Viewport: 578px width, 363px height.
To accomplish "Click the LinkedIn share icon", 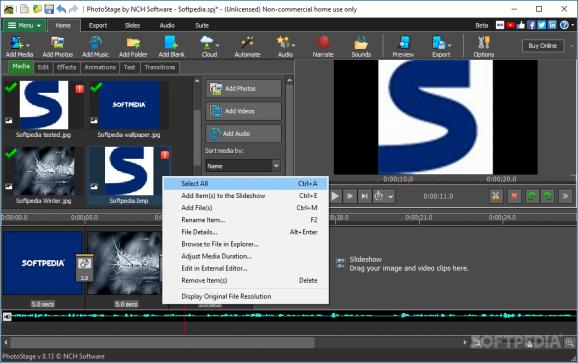I will click(552, 25).
